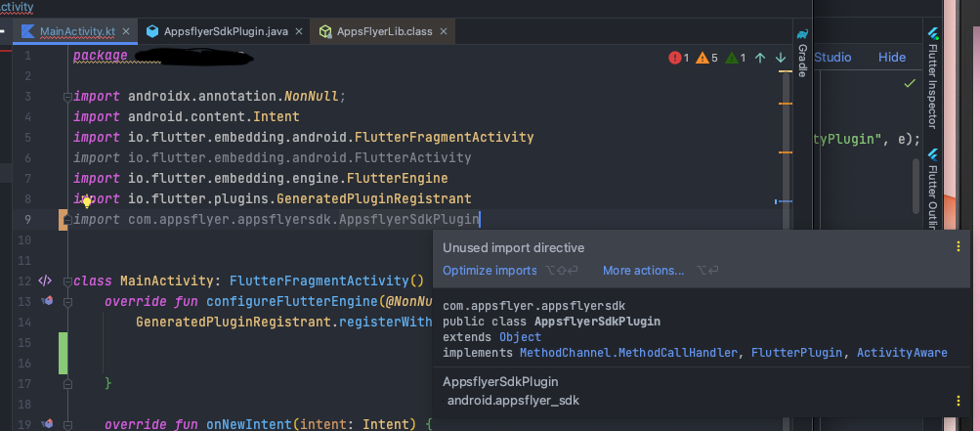Click the override gutter icon on line 19
This screenshot has width=980, height=431.
pos(47,424)
